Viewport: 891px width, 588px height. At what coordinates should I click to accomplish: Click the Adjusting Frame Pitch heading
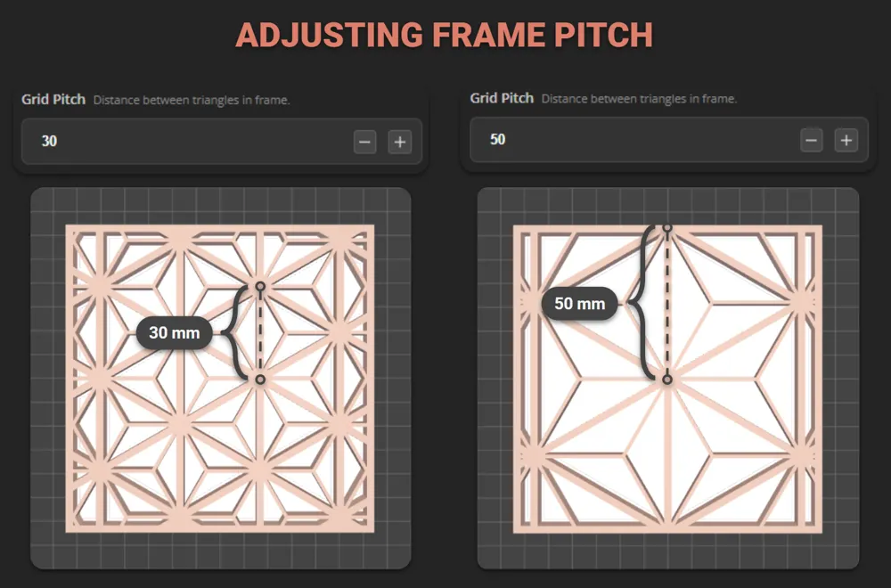coord(445,35)
